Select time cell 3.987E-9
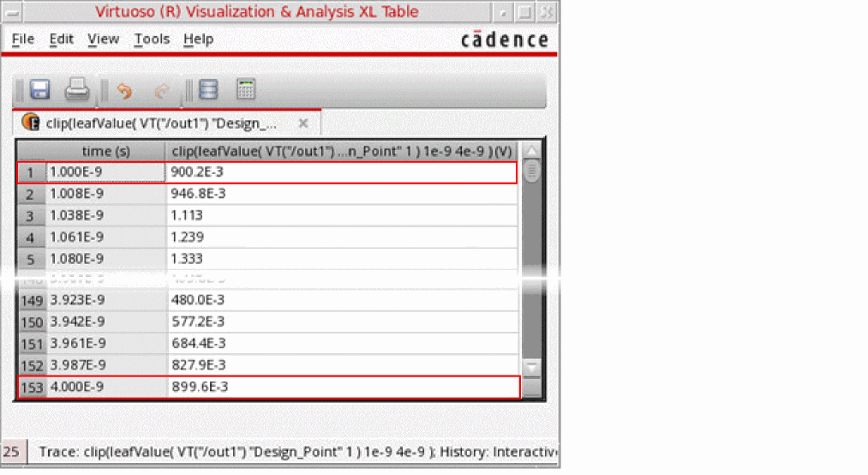Screen dimensions: 868x475 point(105,365)
